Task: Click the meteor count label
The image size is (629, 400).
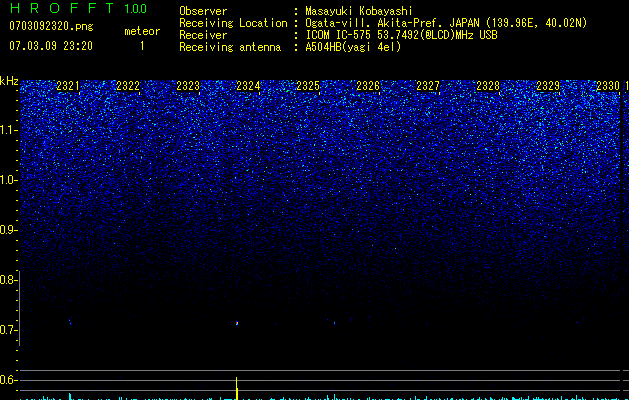Action: [x=142, y=31]
